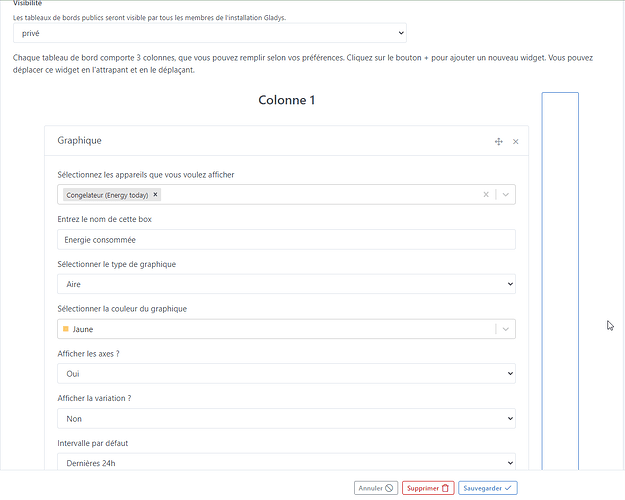Open the 'Afficher les axes' dropdown set to Oui
The width and height of the screenshot is (625, 500).
(x=286, y=373)
